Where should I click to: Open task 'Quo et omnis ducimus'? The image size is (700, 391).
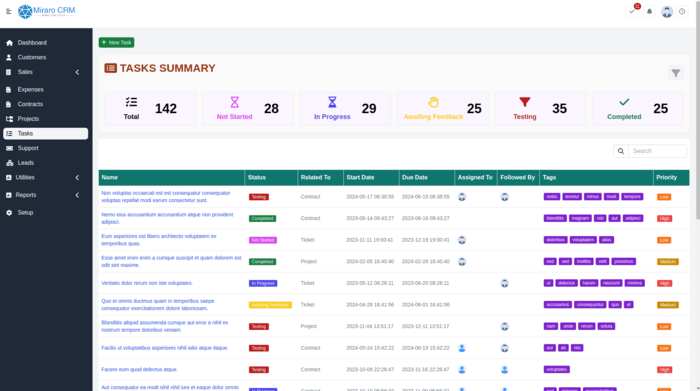coord(158,305)
